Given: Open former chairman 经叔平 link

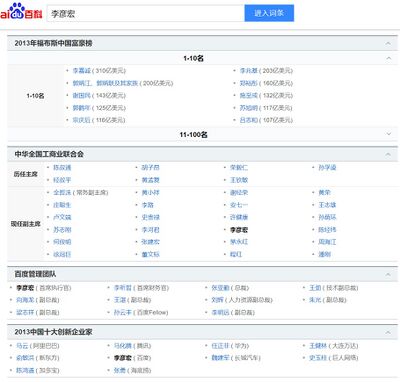Looking at the screenshot, I should coord(62,180).
